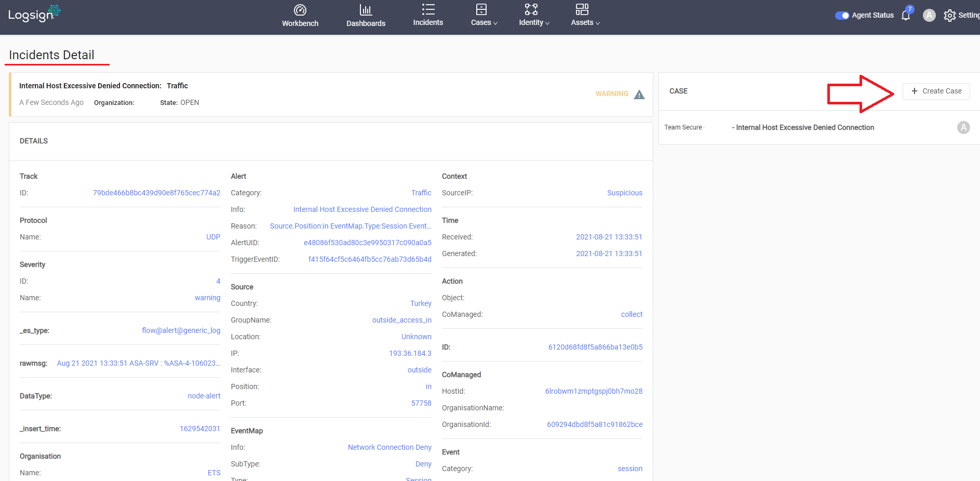Open the Incidents list icon
The image size is (980, 481).
point(428,9)
